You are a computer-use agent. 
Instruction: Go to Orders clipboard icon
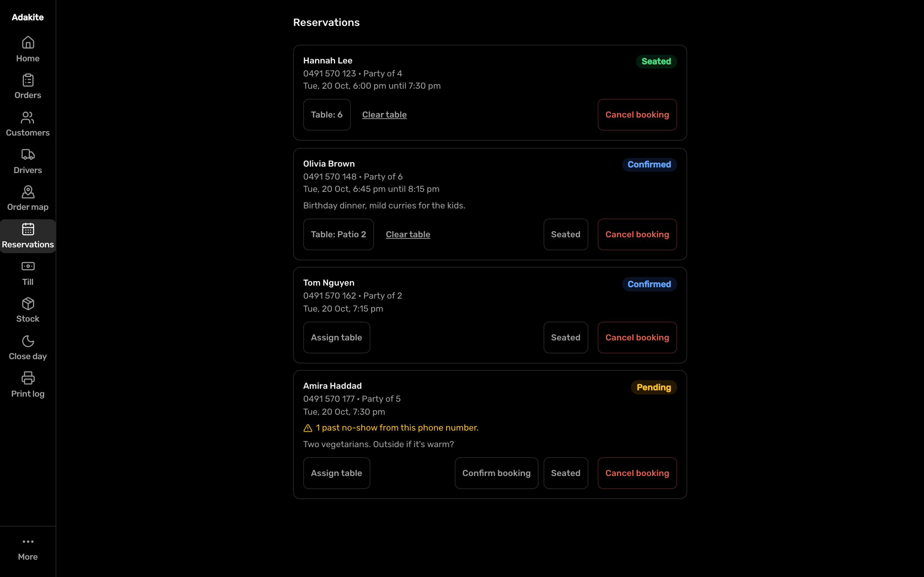pos(28,80)
